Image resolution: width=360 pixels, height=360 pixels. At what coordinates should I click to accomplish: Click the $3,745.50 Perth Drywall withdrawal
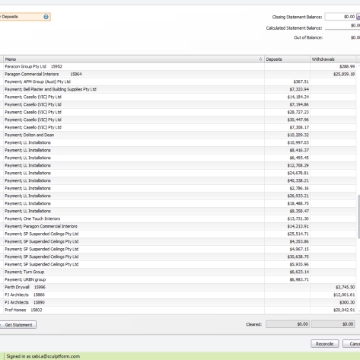click(345, 287)
